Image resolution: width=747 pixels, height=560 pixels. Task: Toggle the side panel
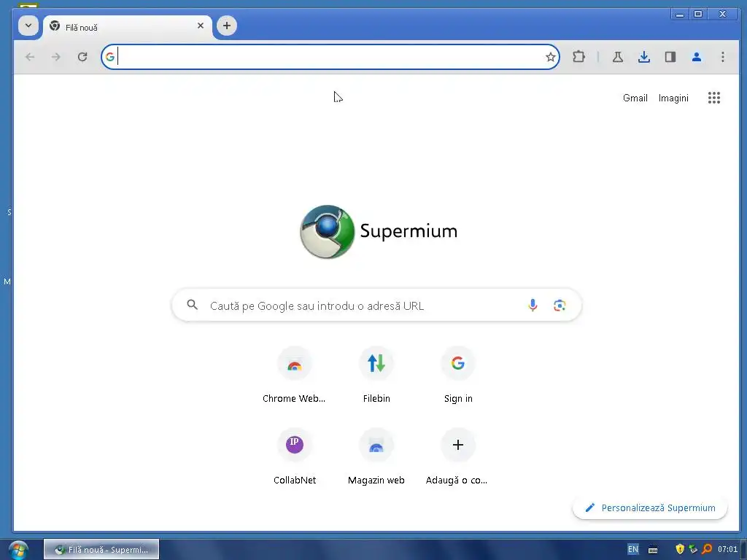[x=670, y=57]
